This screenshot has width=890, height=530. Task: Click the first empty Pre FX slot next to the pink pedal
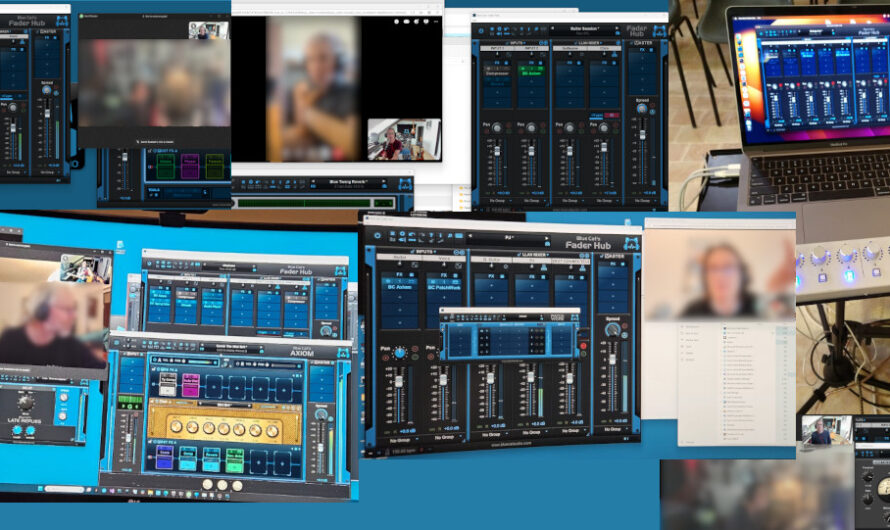pos(213,388)
